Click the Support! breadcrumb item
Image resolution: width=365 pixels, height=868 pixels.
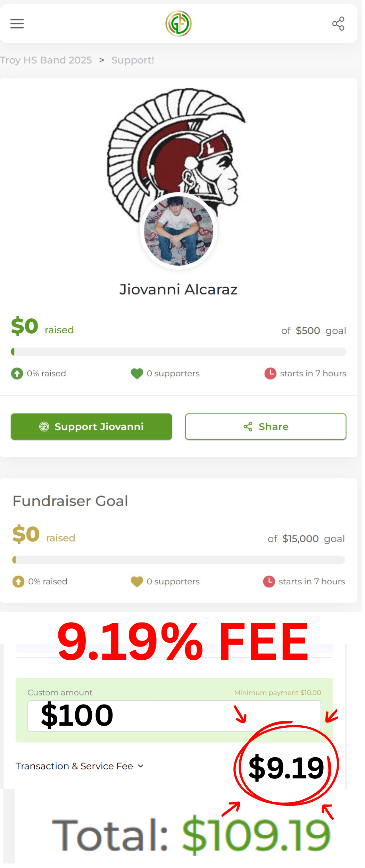133,60
